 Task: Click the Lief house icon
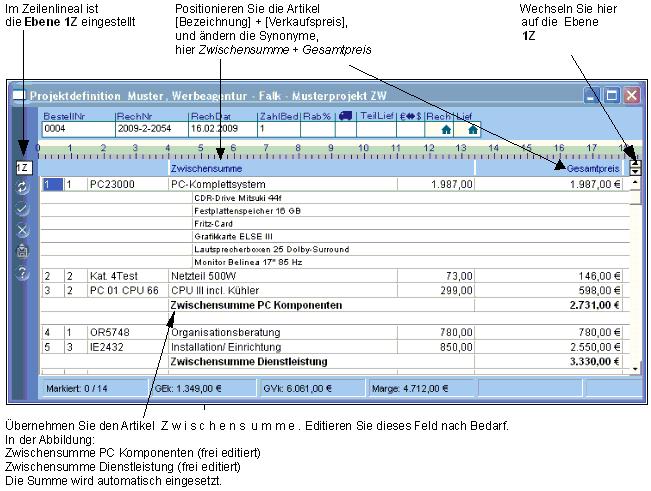[x=472, y=129]
